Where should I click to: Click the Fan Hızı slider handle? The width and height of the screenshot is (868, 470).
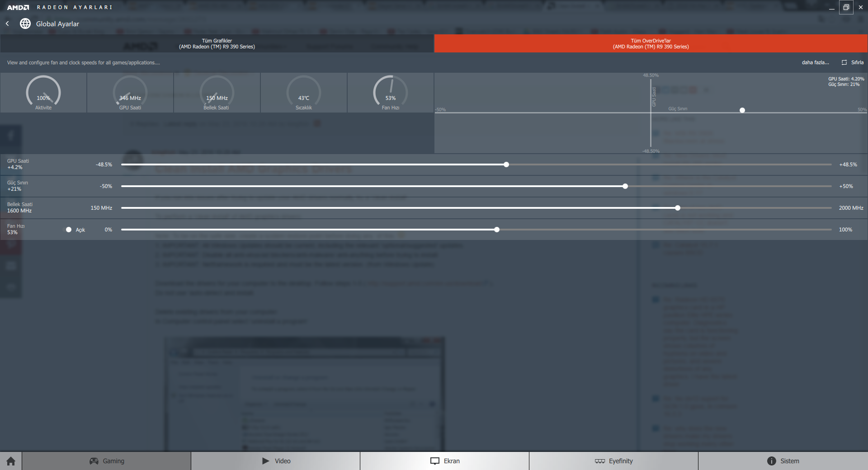click(497, 230)
